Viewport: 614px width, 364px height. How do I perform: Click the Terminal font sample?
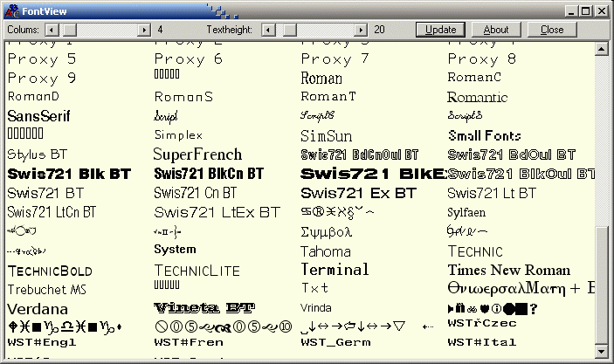pyautogui.click(x=335, y=270)
